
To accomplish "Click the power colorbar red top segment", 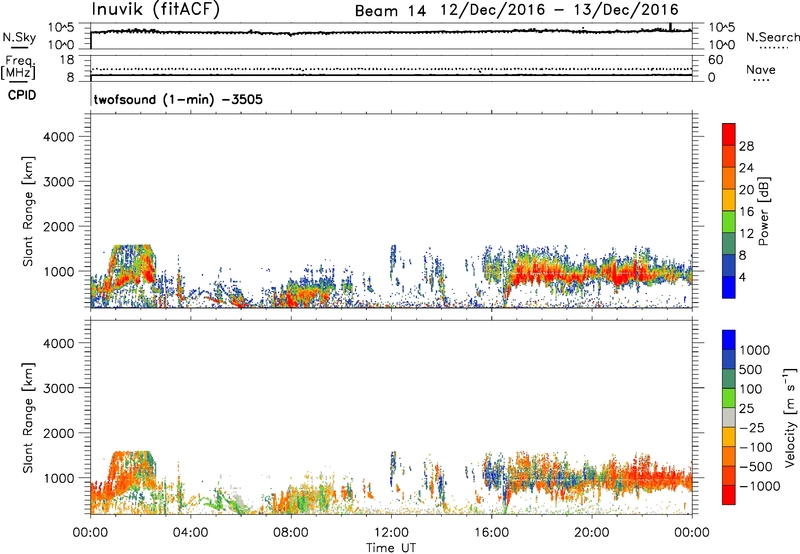I will coord(729,135).
